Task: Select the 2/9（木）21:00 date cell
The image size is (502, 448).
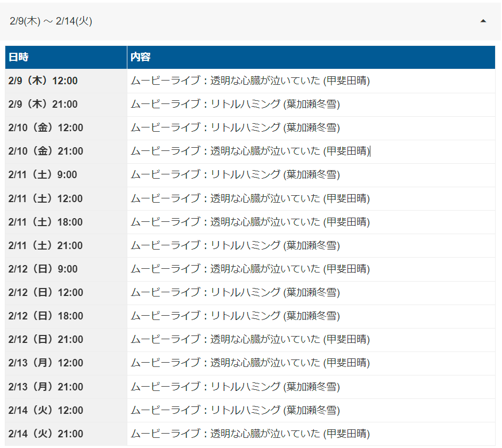Action: pyautogui.click(x=66, y=105)
